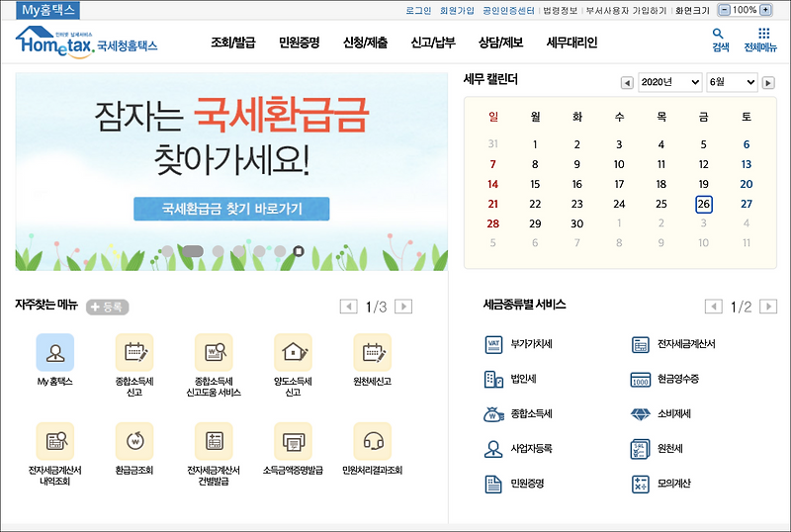Open the 법령정보 link
Viewport: 791px width, 532px height.
tap(560, 11)
